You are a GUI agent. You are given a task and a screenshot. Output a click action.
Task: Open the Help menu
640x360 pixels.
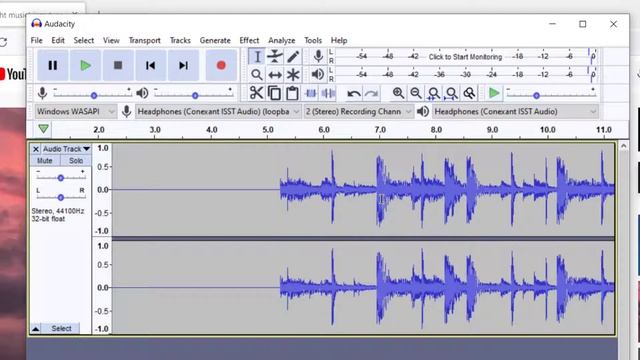[x=339, y=40]
